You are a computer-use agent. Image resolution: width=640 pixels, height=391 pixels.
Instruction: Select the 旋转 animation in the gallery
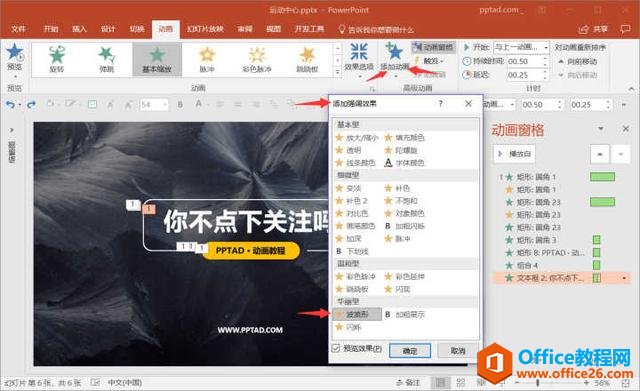click(57, 60)
